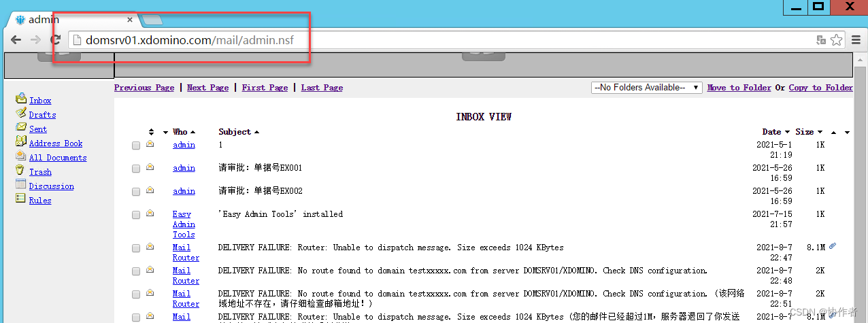Click the Address Book icon in sidebar
Screen dimensions: 868x323
[21, 141]
